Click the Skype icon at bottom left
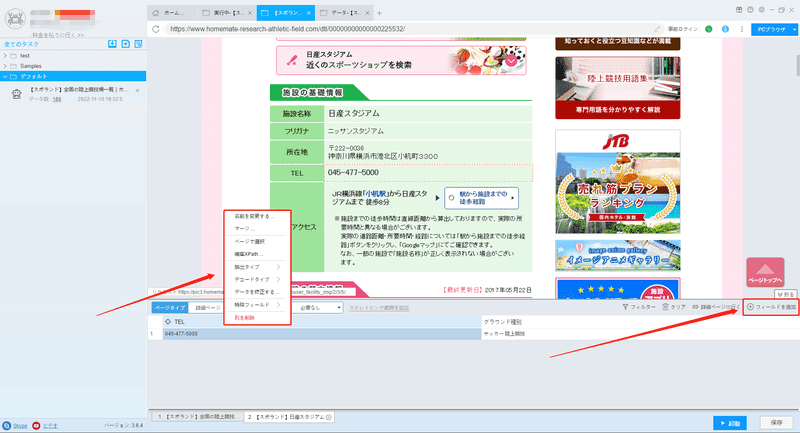The image size is (800, 433). point(7,425)
